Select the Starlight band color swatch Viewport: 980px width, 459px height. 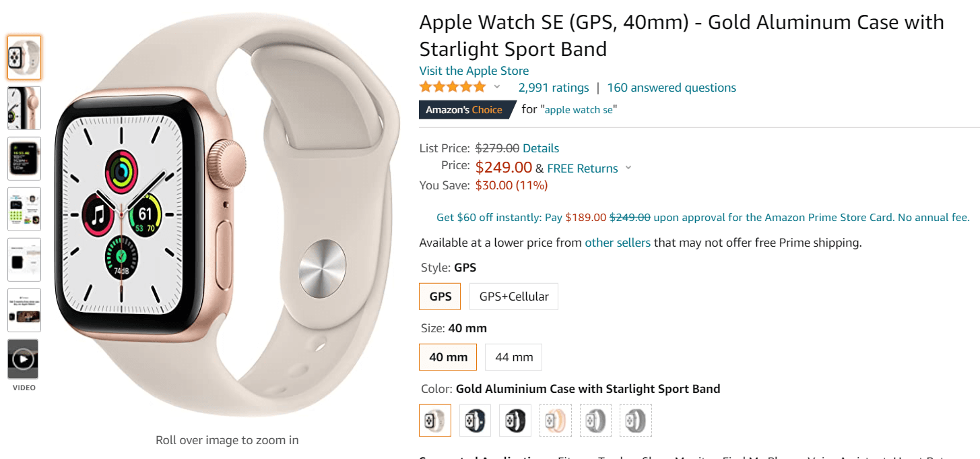point(435,421)
